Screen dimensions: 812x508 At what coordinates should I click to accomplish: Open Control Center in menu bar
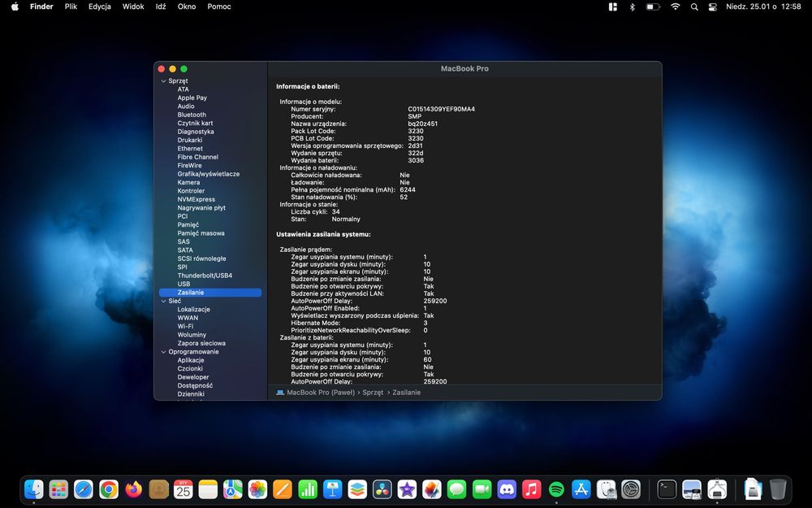click(x=713, y=7)
